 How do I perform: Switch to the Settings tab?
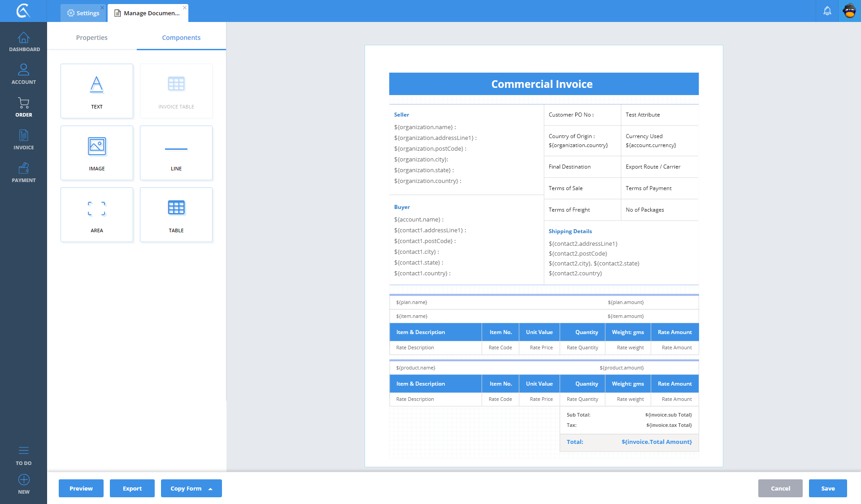83,13
